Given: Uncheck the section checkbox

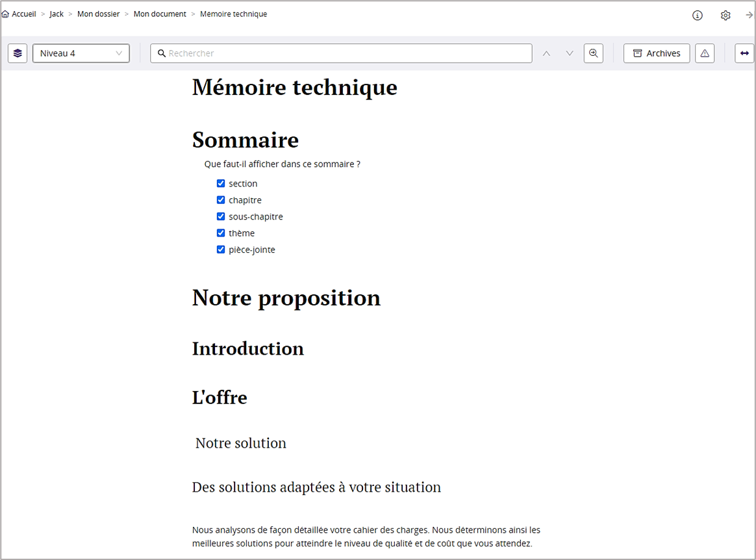Looking at the screenshot, I should pos(221,184).
